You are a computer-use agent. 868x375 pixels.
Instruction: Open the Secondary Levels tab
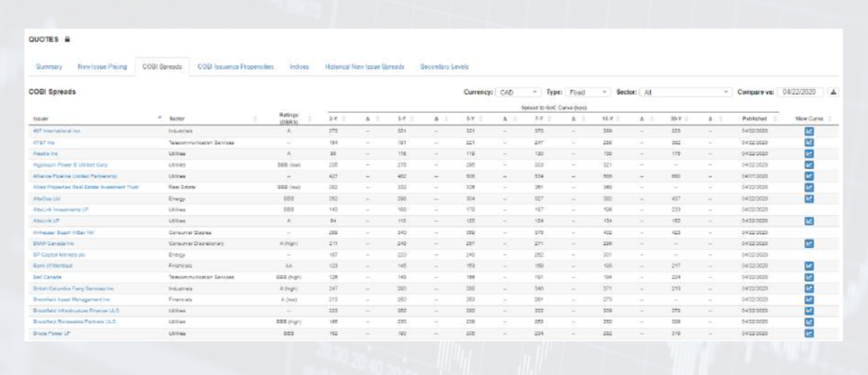[x=444, y=66]
